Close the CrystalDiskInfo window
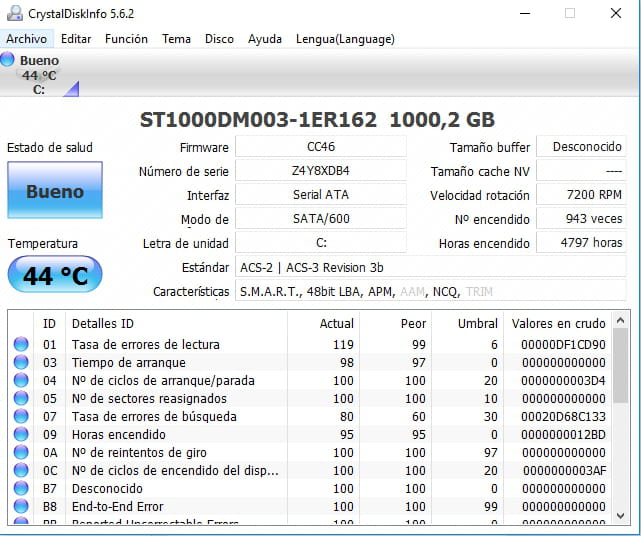641x536 pixels. (x=616, y=13)
